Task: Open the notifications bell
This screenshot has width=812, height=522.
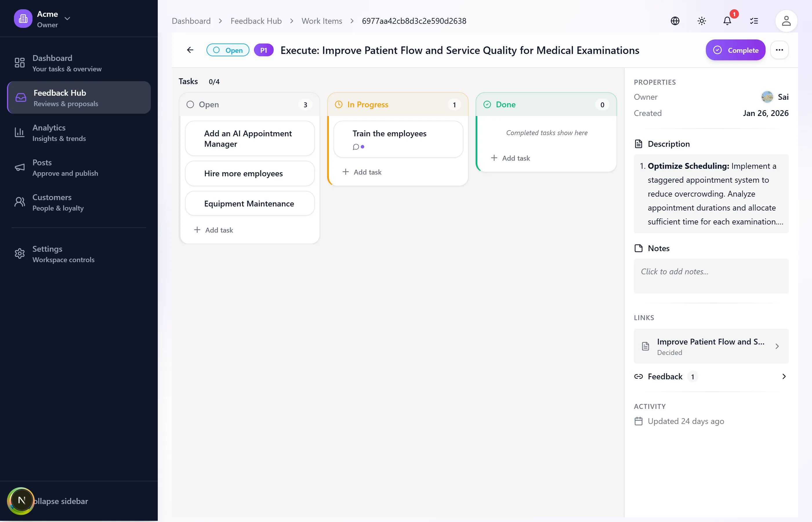Action: (727, 21)
